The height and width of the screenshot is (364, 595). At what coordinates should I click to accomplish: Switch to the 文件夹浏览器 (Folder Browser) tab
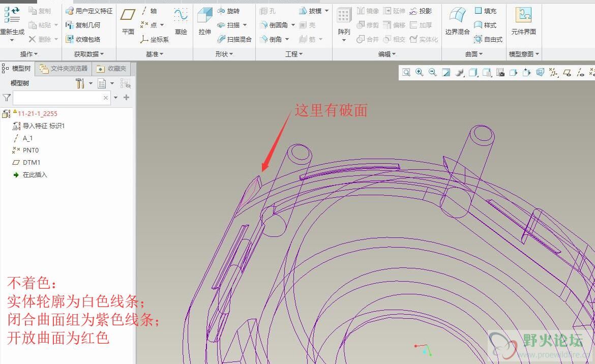[64, 69]
